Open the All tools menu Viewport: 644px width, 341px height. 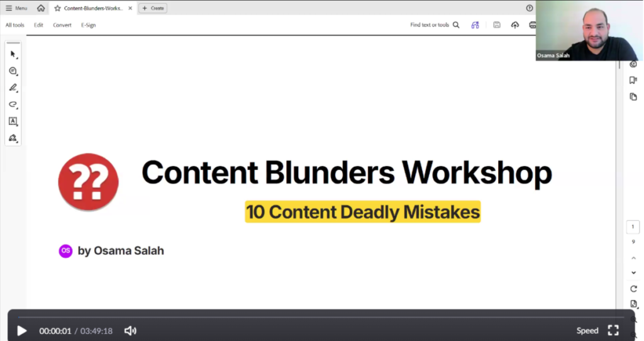point(15,25)
